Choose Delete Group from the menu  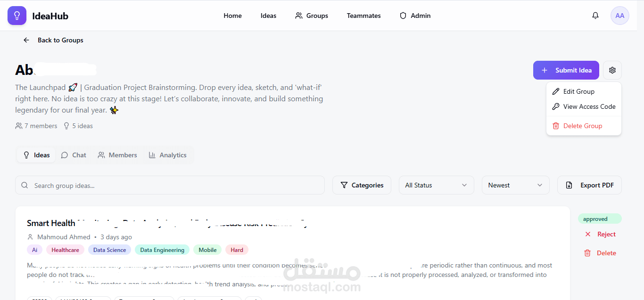584,126
